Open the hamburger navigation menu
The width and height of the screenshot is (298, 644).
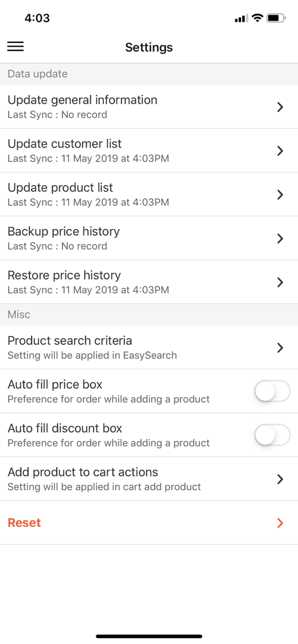(x=15, y=47)
